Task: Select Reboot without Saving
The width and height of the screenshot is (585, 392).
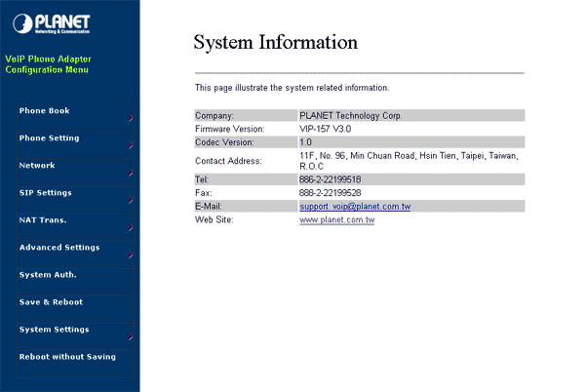Action: tap(67, 357)
